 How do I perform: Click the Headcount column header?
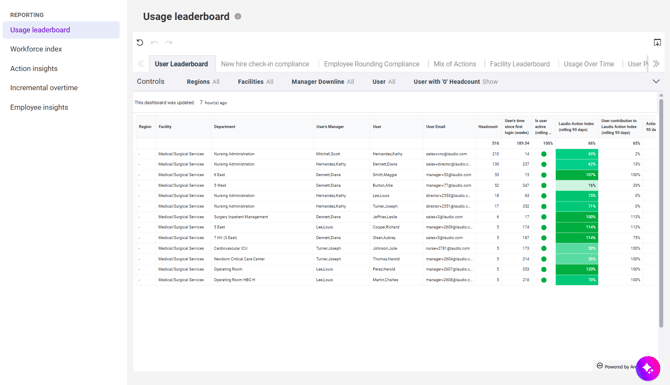tap(488, 126)
